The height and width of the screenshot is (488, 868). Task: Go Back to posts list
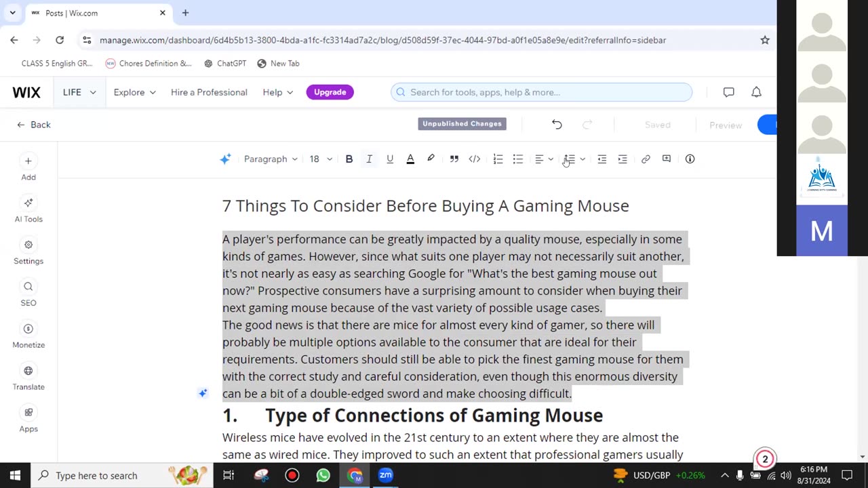coord(34,125)
